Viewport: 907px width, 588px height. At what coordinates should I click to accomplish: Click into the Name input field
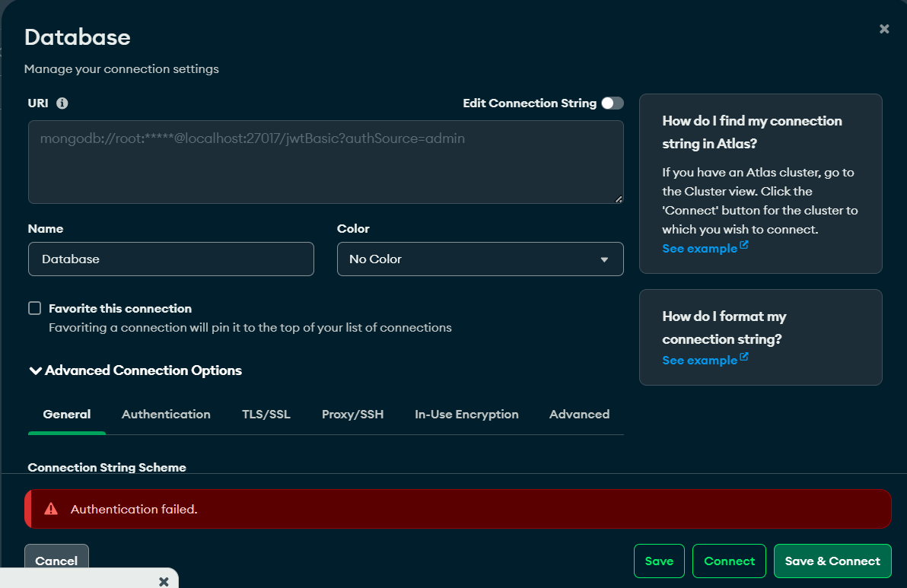pyautogui.click(x=171, y=259)
